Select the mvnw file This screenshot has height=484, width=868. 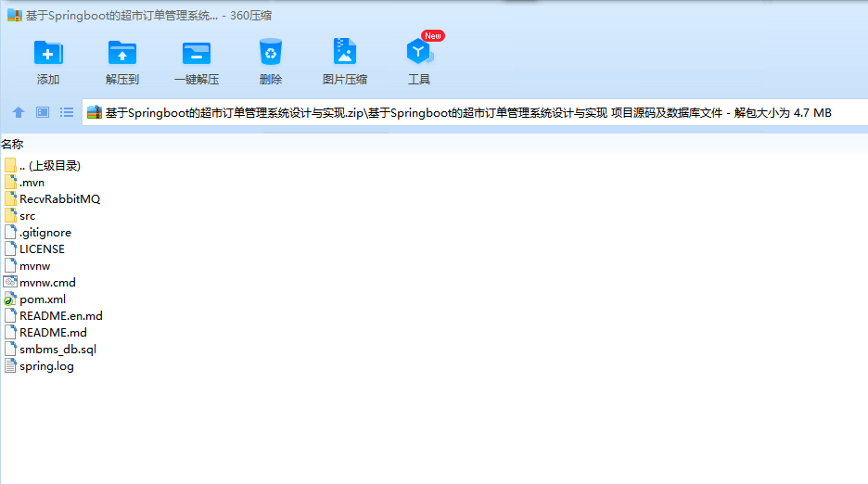[27, 266]
